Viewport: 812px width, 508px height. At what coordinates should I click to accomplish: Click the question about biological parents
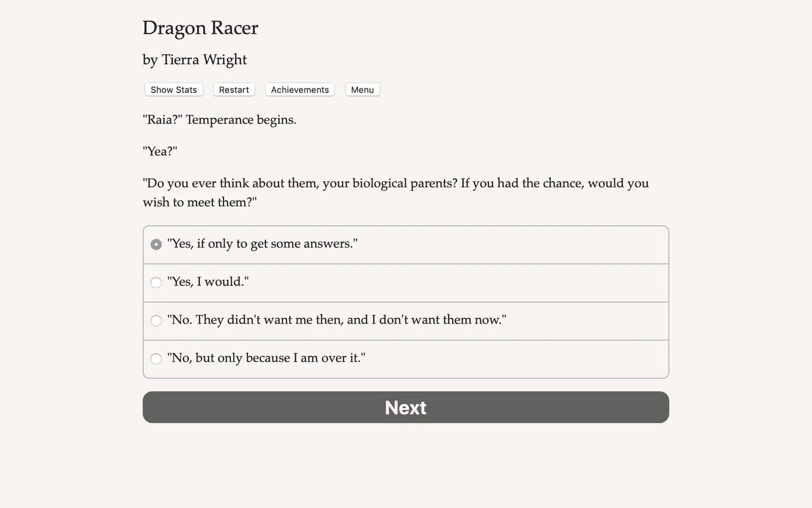(396, 192)
